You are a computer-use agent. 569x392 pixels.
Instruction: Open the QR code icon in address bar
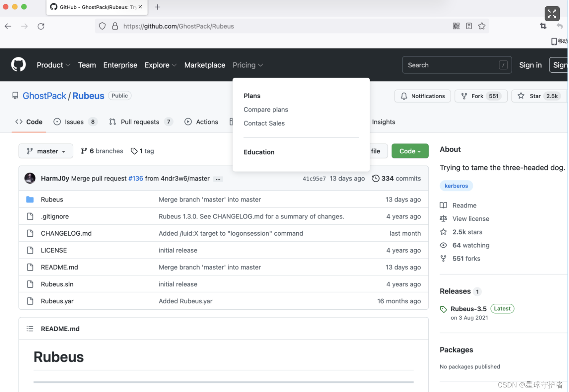pos(456,26)
